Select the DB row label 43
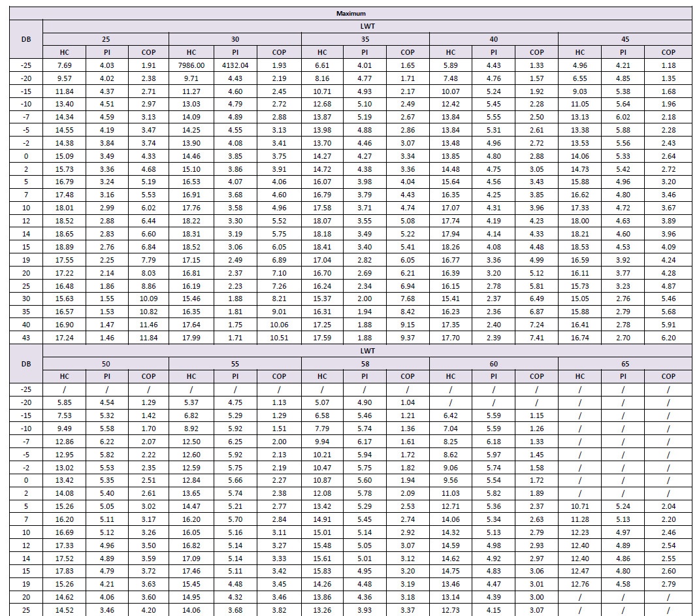The height and width of the screenshot is (616, 699). point(25,338)
